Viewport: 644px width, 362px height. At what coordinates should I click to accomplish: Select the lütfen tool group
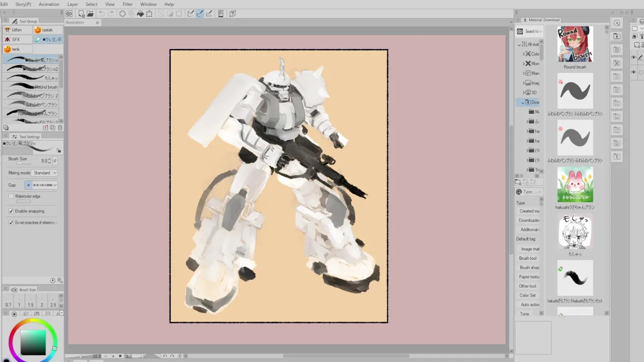point(18,30)
